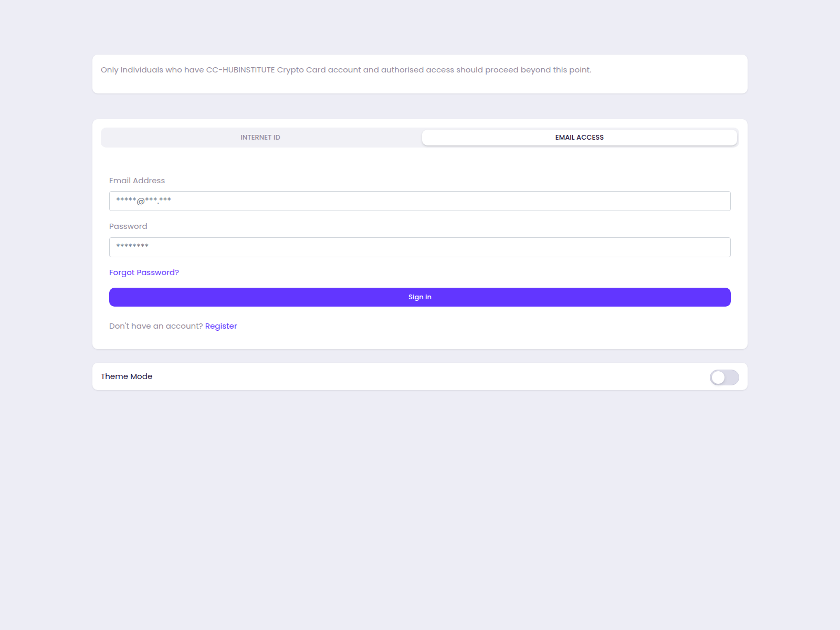Switch to the INTERNET ID tab
The image size is (840, 630).
pos(260,138)
